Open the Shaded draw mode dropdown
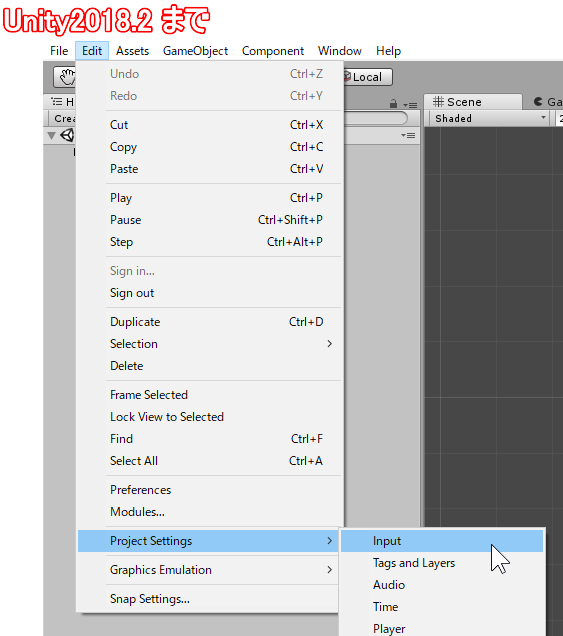This screenshot has height=636, width=563. pyautogui.click(x=489, y=118)
